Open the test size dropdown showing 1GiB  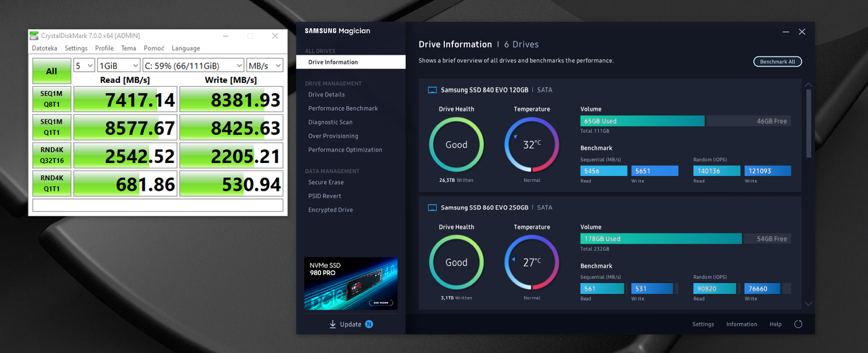point(118,66)
